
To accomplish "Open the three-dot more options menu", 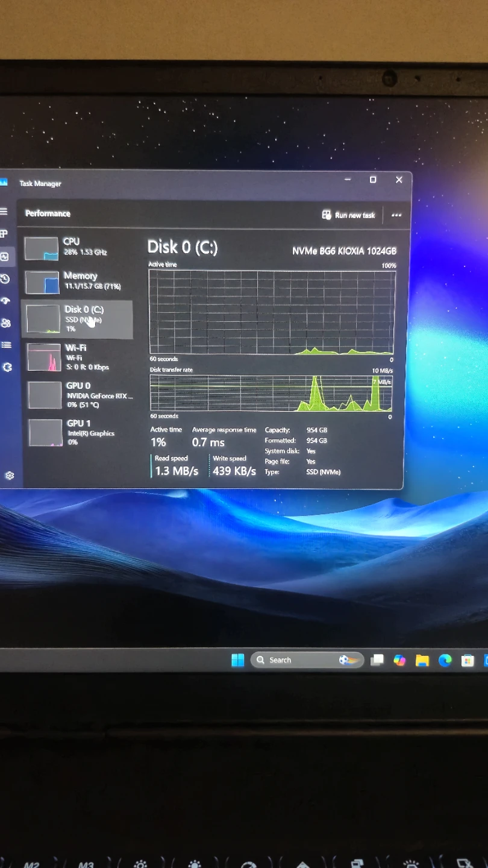I will click(396, 215).
